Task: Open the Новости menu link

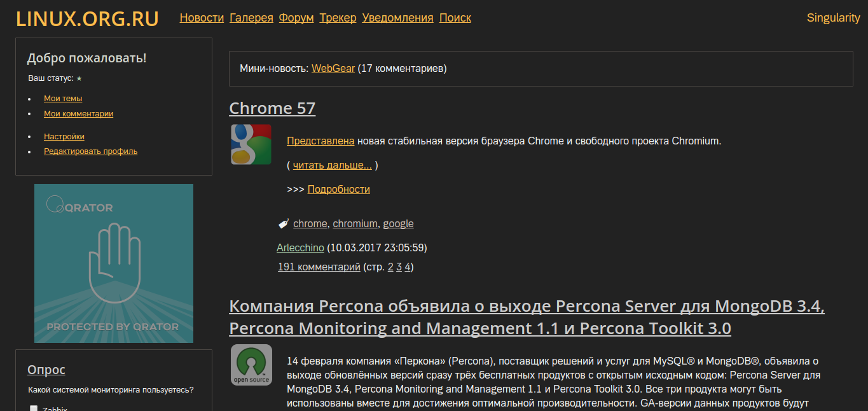Action: coord(202,18)
